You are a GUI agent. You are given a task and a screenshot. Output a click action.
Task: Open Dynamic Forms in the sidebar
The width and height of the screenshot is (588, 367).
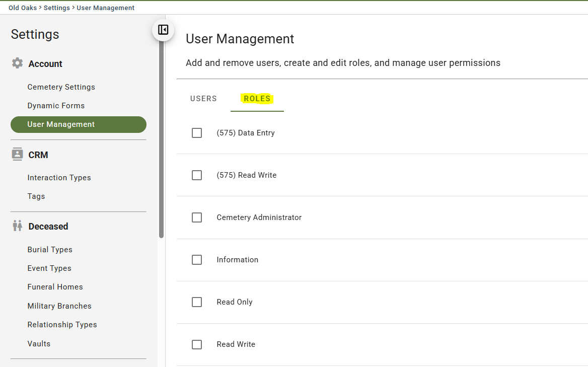point(56,106)
